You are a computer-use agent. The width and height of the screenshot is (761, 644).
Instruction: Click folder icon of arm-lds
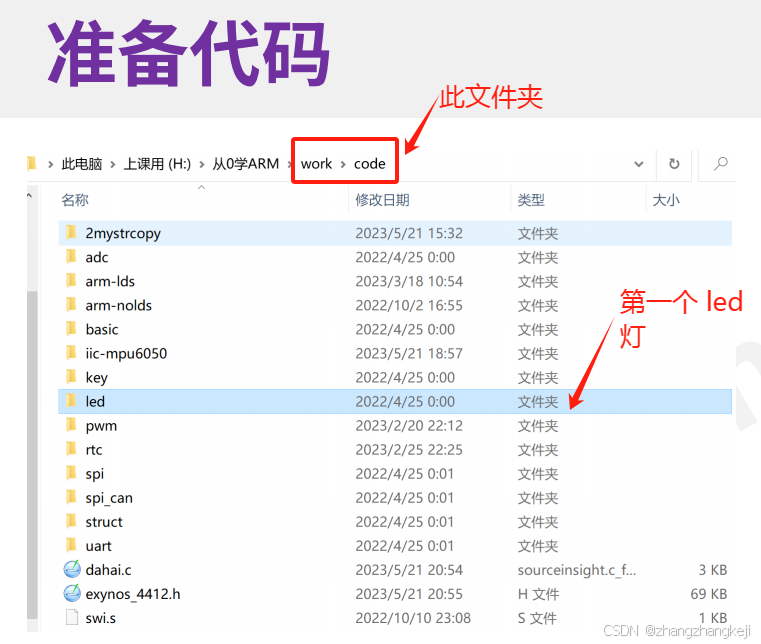[71, 281]
